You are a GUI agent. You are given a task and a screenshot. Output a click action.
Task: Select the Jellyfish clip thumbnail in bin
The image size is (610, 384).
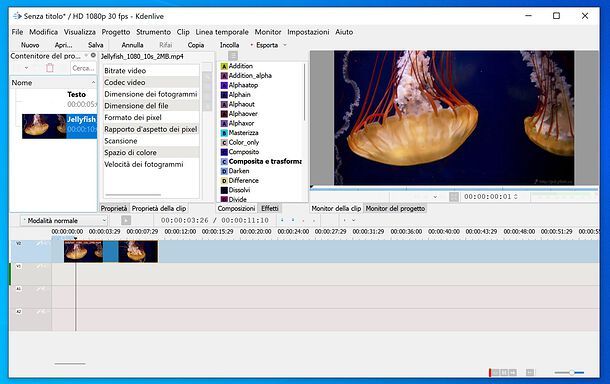coord(44,126)
